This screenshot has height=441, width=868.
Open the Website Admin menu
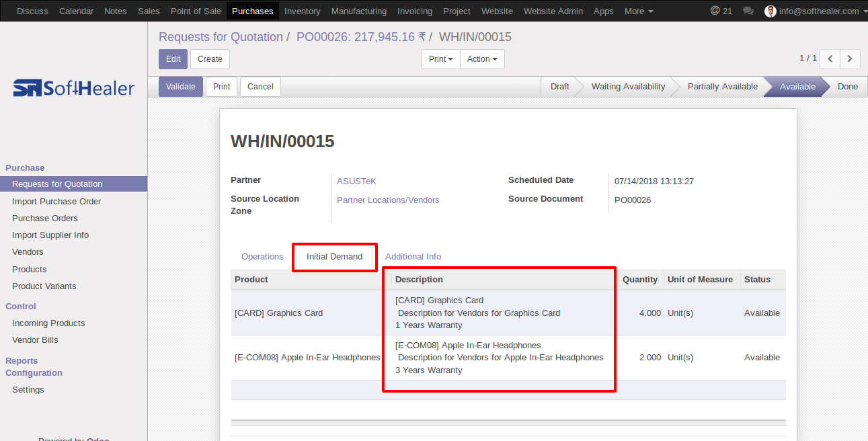(553, 11)
